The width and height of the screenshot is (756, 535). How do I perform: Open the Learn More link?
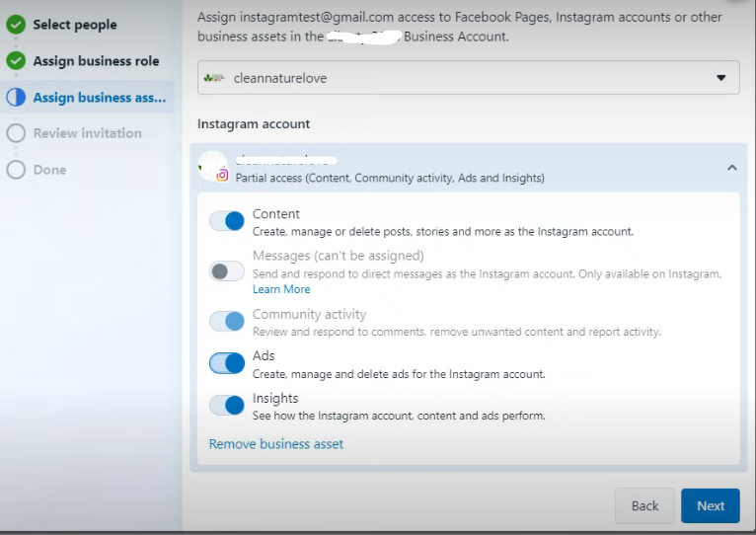point(281,289)
